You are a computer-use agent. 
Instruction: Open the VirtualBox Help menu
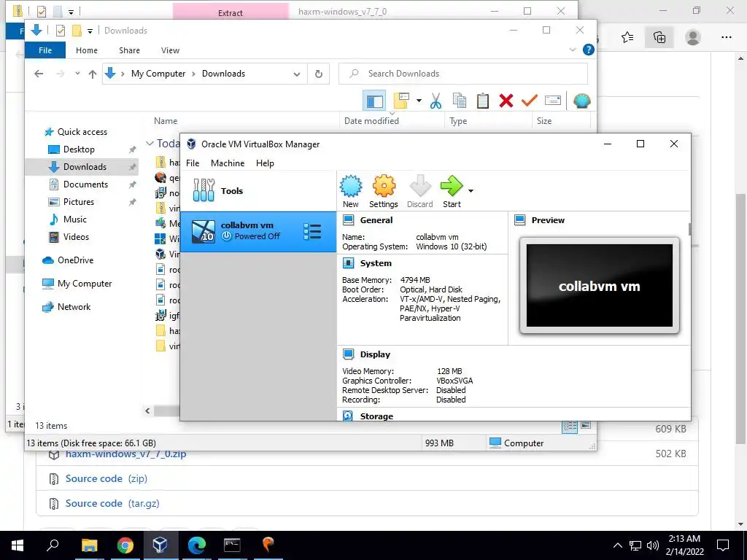coord(265,163)
